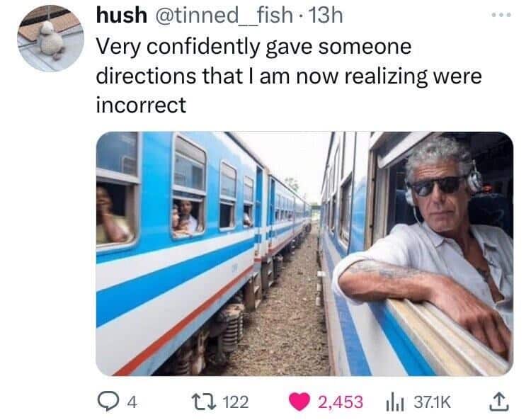The image size is (531, 420).
Task: Open the three-dot more options menu
Action: pyautogui.click(x=501, y=15)
